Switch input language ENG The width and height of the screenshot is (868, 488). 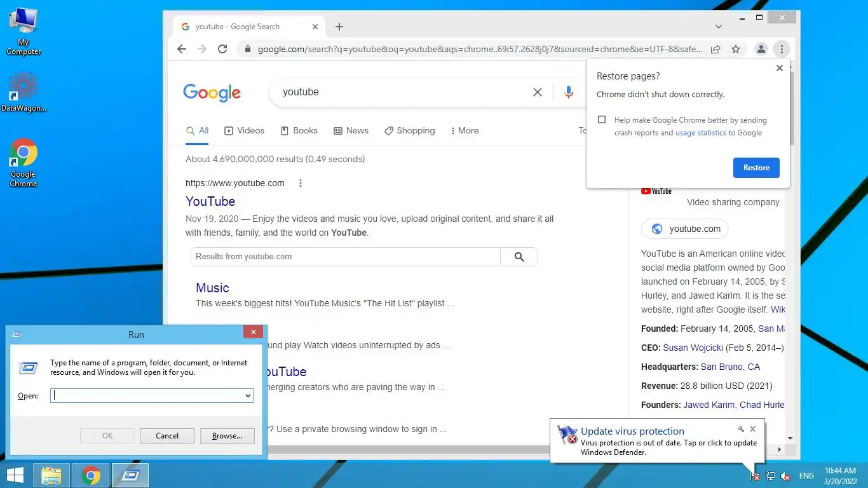[x=806, y=475]
